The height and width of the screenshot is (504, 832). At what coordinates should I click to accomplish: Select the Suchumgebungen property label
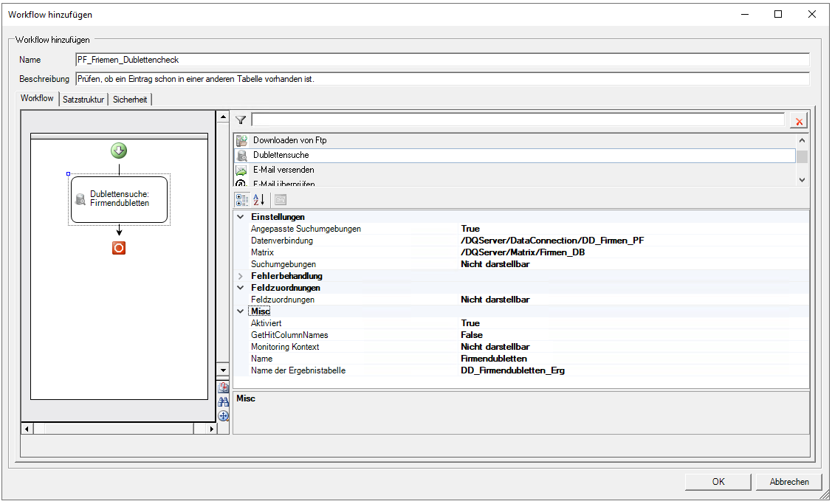tap(283, 264)
